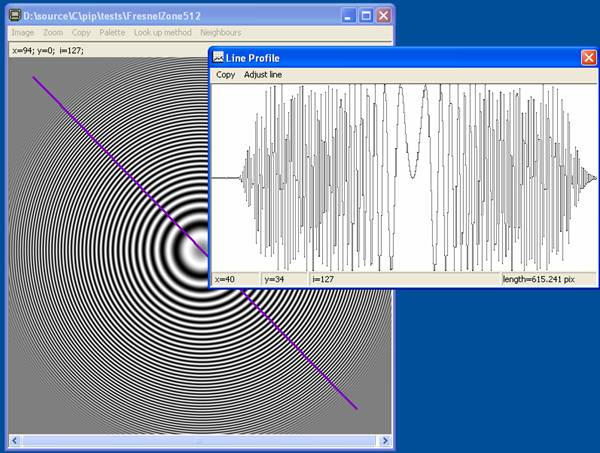Image resolution: width=600 pixels, height=453 pixels.
Task: Open the Look up method menu
Action: pyautogui.click(x=163, y=33)
